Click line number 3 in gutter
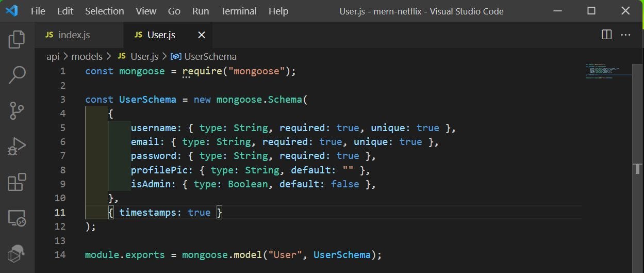Image resolution: width=644 pixels, height=273 pixels. (63, 99)
